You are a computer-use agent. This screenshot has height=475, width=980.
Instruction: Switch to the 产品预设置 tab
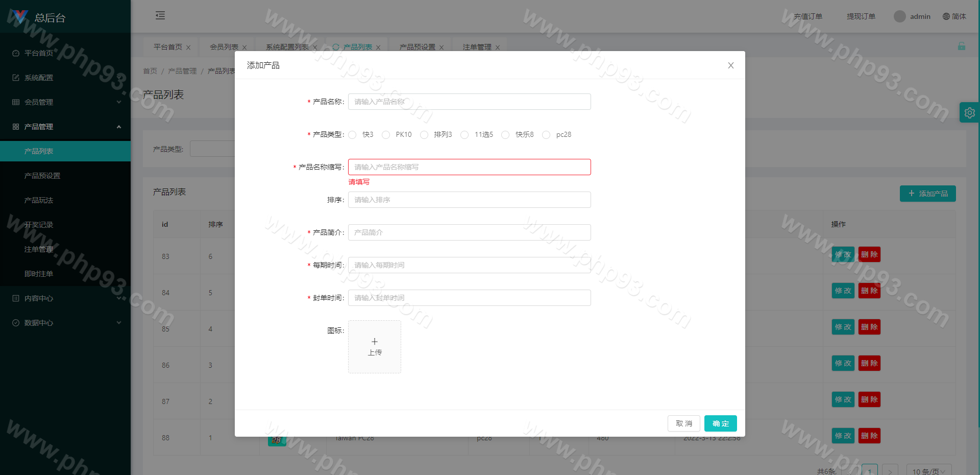click(x=417, y=47)
